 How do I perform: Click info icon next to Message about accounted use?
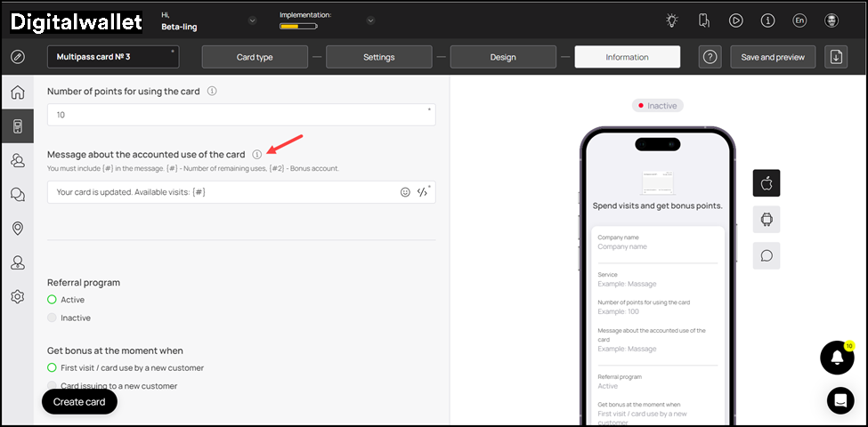pos(257,155)
